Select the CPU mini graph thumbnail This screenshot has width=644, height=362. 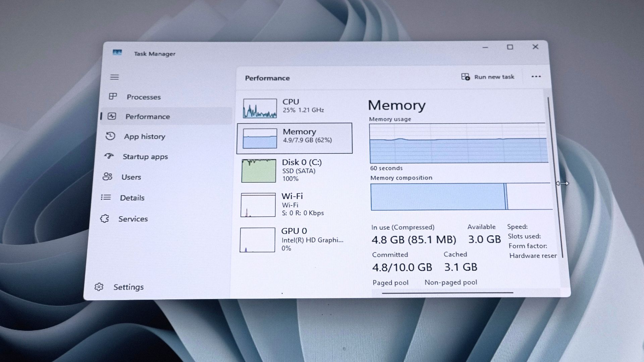[260, 108]
